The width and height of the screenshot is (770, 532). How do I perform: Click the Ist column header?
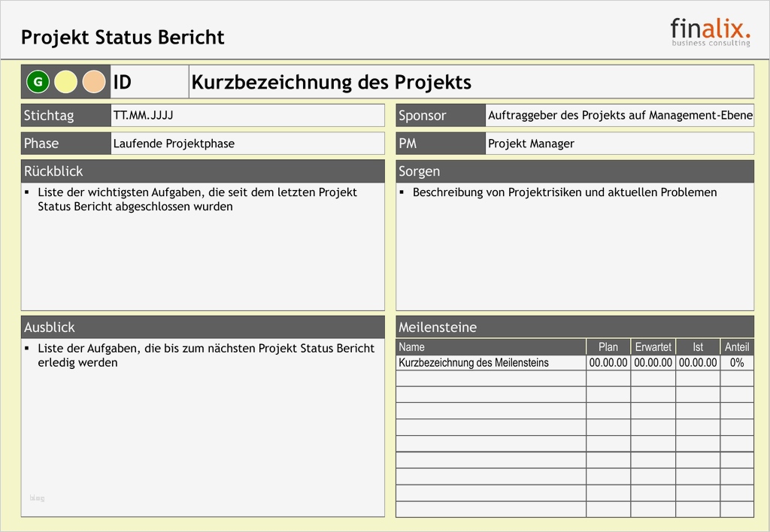tap(697, 346)
